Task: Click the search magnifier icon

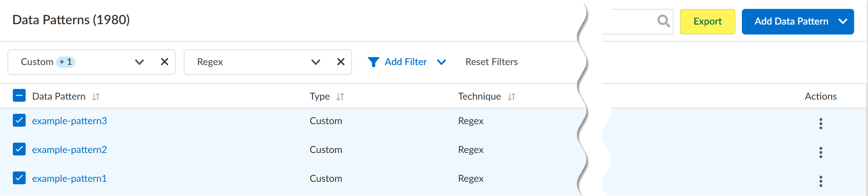Action: coord(663,21)
